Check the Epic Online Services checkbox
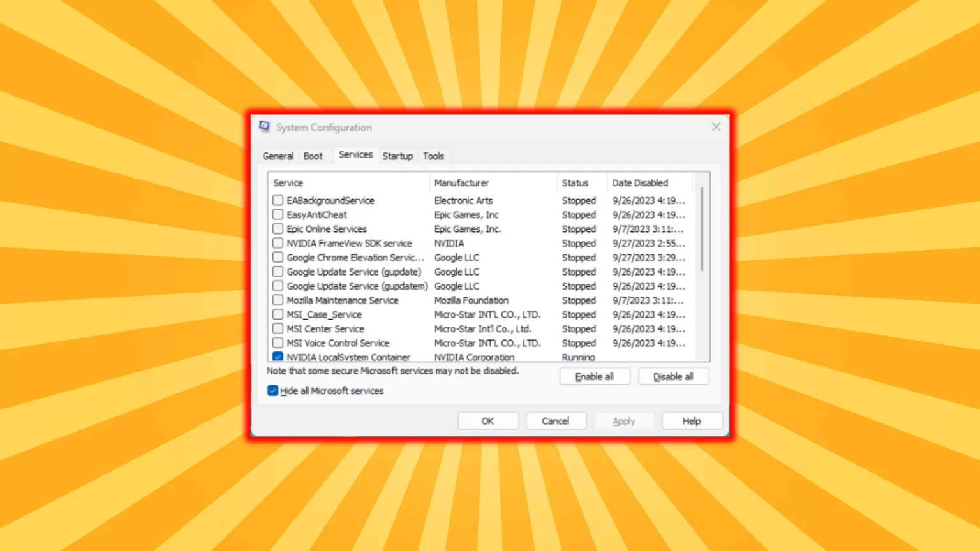The height and width of the screenshot is (551, 980). [278, 229]
